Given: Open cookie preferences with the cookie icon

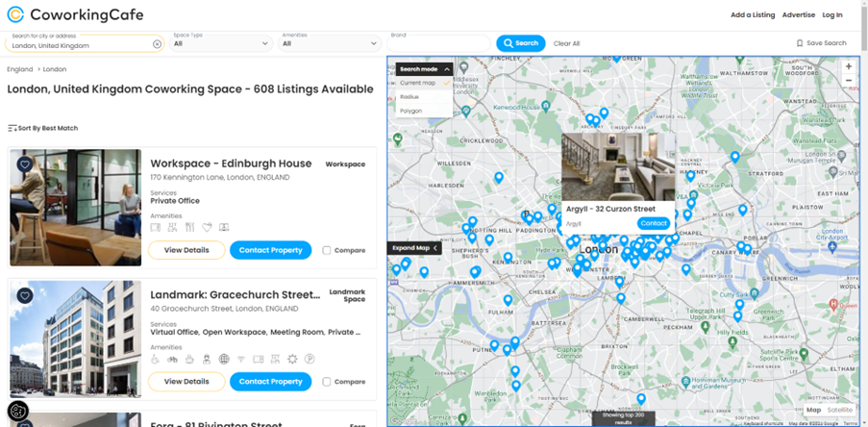Looking at the screenshot, I should tap(17, 412).
